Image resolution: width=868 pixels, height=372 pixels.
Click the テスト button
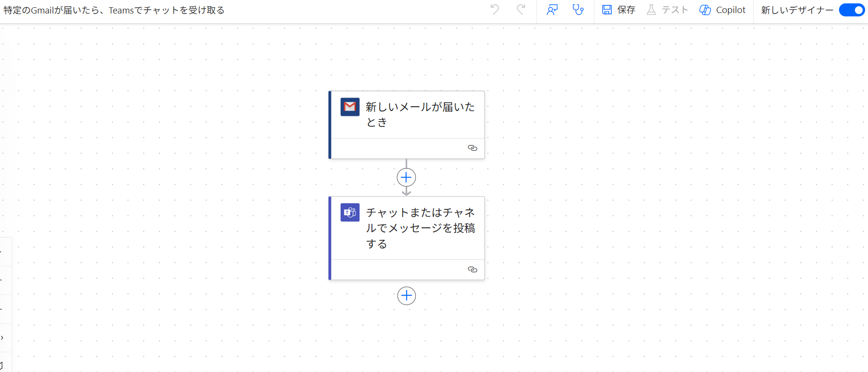[668, 10]
